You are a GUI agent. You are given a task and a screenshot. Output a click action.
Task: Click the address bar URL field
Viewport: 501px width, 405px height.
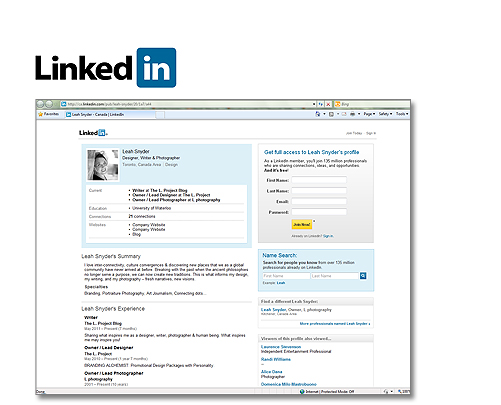tap(189, 104)
